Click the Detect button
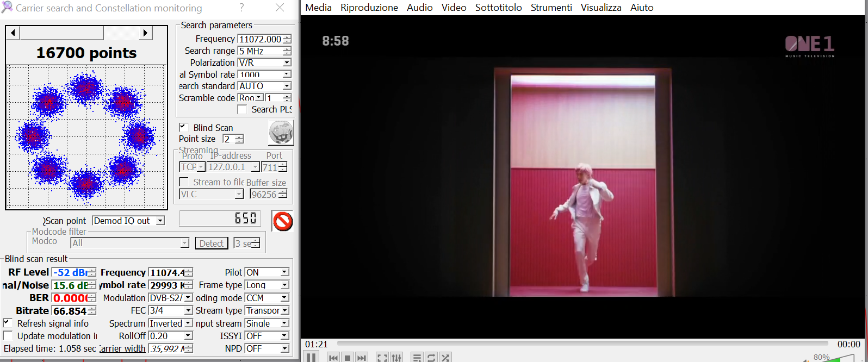868x362 pixels. click(x=212, y=244)
